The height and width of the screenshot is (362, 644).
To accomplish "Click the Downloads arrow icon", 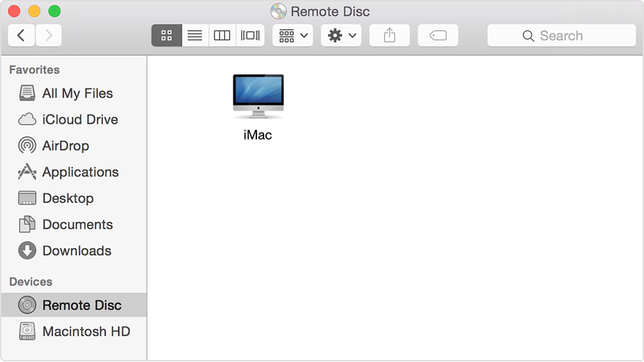I will pyautogui.click(x=27, y=251).
